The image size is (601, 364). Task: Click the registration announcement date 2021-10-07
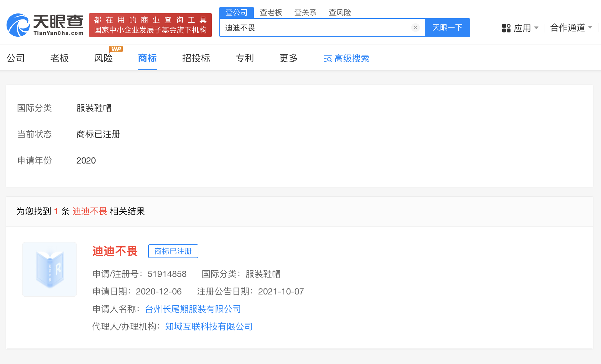[x=281, y=292]
